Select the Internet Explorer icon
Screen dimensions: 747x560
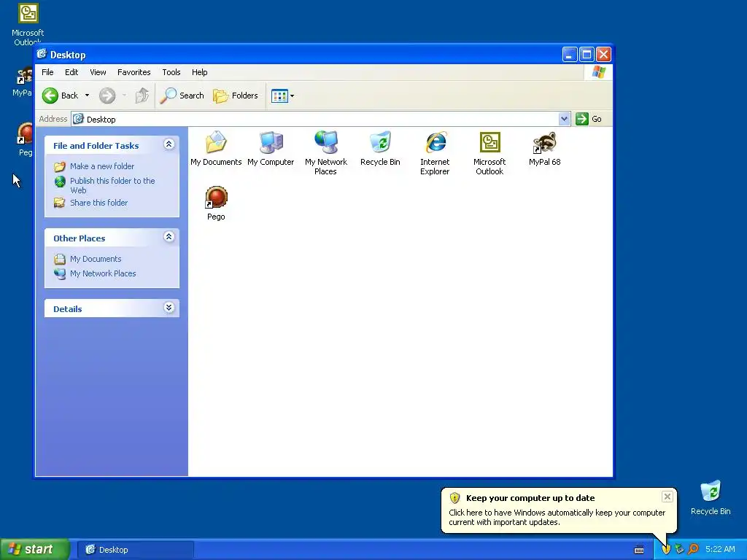(x=435, y=142)
